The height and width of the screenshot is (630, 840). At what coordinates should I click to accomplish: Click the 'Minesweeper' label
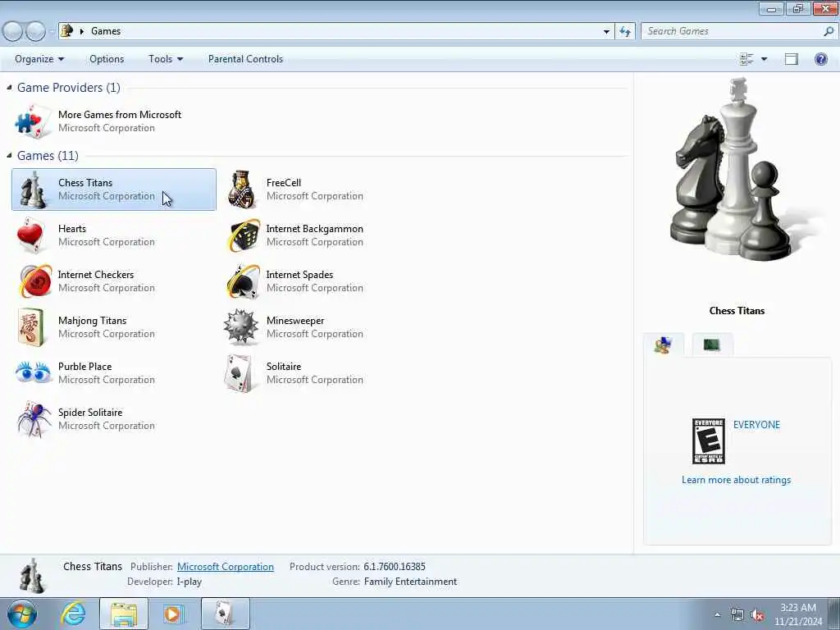(295, 321)
